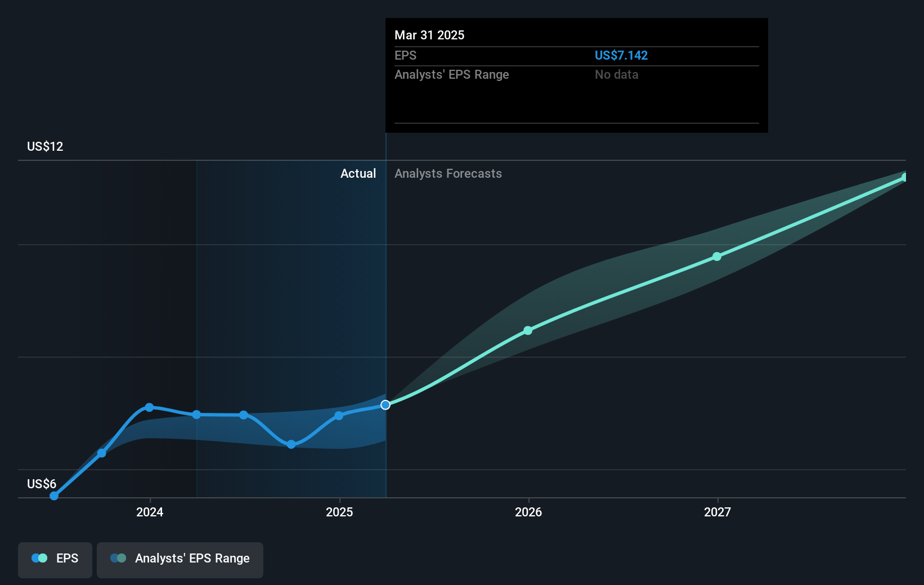This screenshot has width=924, height=585.
Task: Click the Actual section label
Action: pyautogui.click(x=358, y=173)
